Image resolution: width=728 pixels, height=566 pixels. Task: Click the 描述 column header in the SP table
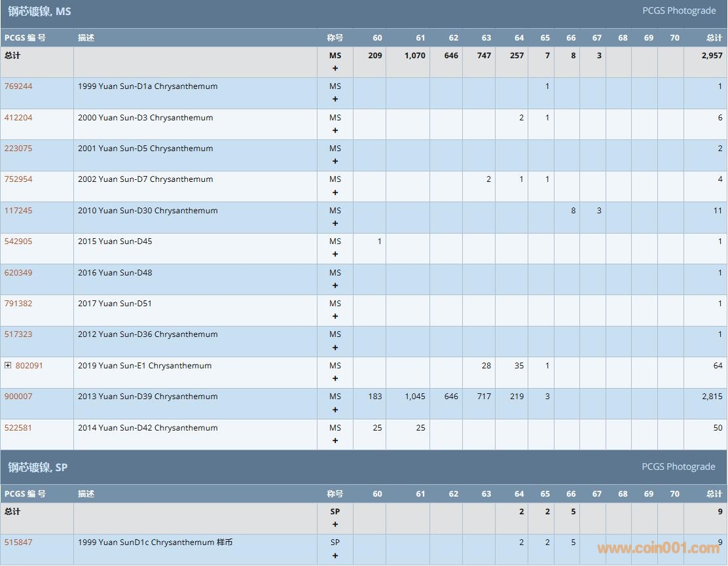click(x=86, y=494)
